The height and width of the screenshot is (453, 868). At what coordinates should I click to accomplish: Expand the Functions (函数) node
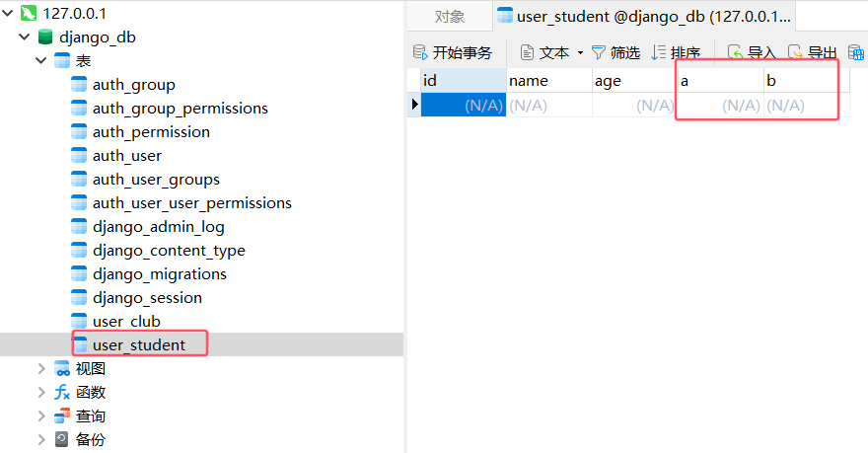40,393
